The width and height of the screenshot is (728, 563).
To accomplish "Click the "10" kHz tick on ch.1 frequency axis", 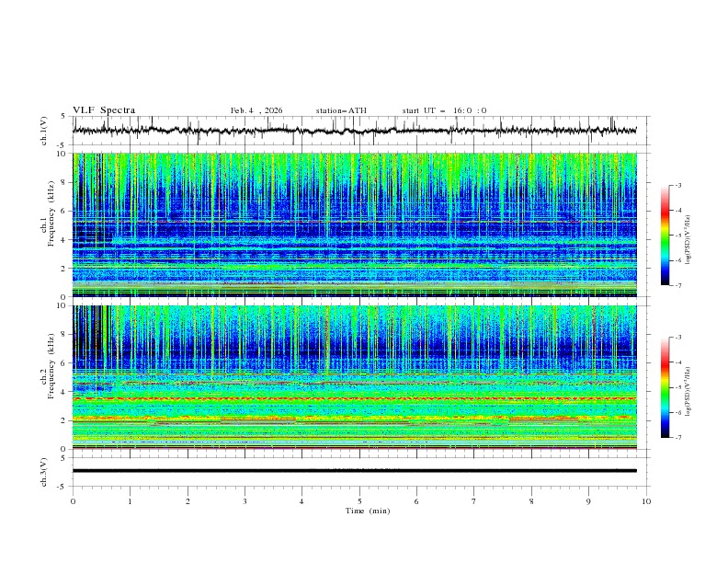I will pos(63,154).
